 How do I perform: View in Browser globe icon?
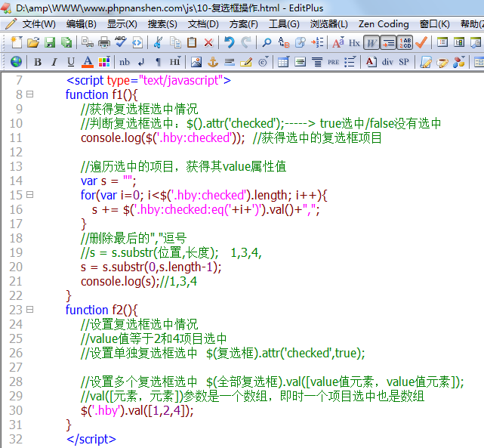pos(16,62)
